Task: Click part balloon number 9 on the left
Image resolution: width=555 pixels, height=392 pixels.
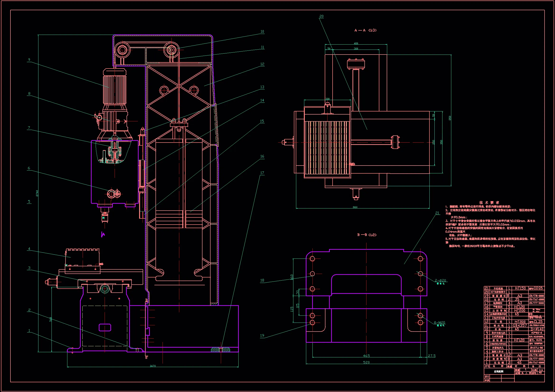Action: pyautogui.click(x=29, y=60)
